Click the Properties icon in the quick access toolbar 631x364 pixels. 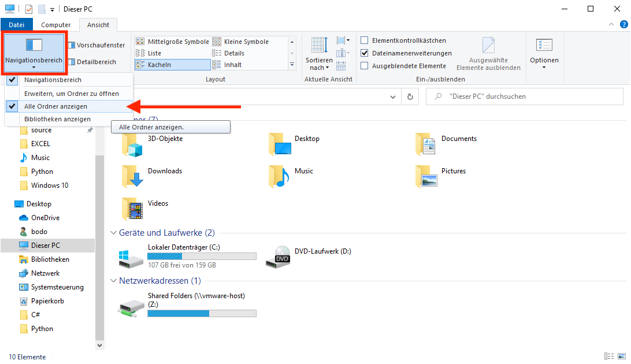(28, 9)
